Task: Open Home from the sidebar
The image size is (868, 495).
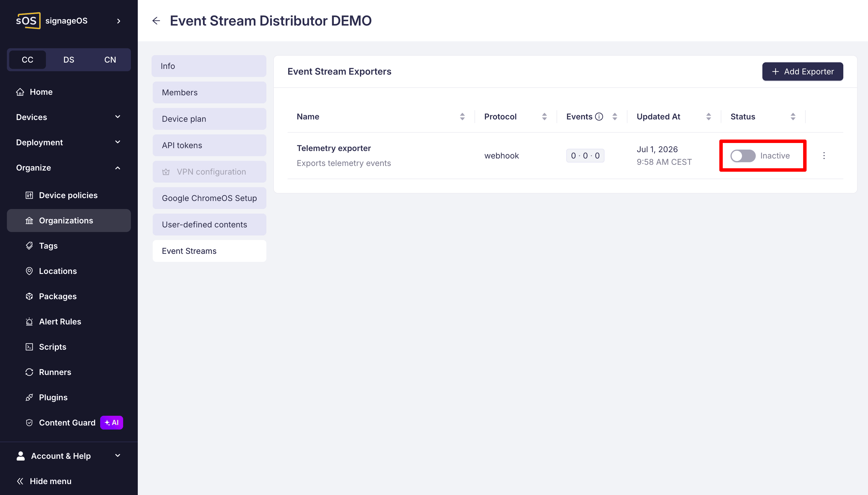Action: 69,92
